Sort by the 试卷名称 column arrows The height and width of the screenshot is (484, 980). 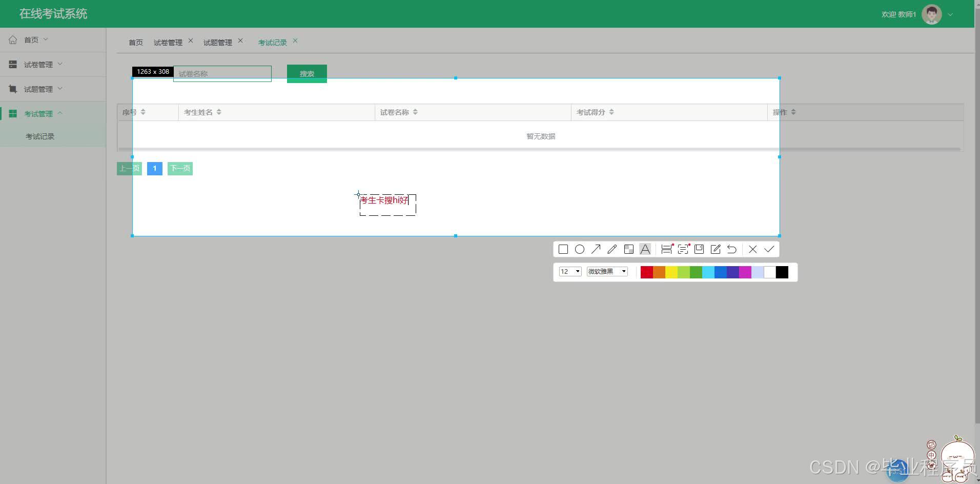(x=415, y=112)
